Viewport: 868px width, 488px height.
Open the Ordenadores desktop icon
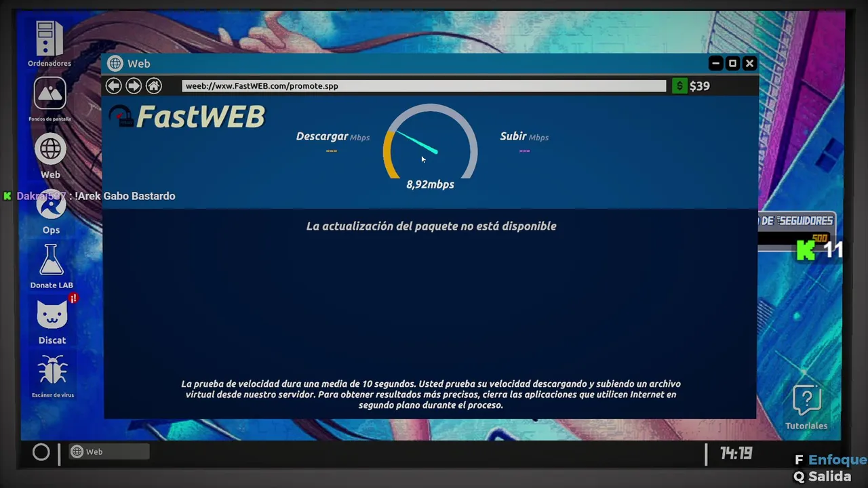pyautogui.click(x=50, y=44)
